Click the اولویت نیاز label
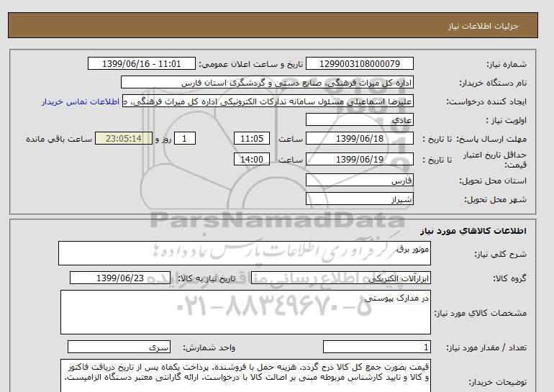 click(x=507, y=120)
